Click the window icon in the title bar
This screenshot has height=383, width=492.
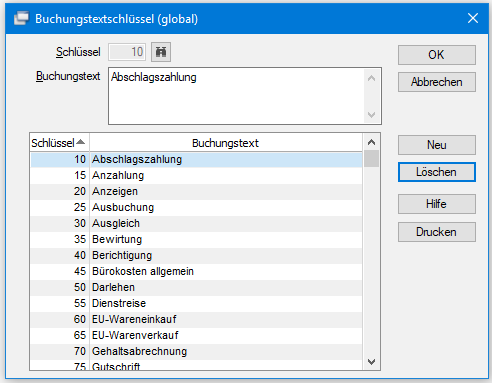point(22,18)
